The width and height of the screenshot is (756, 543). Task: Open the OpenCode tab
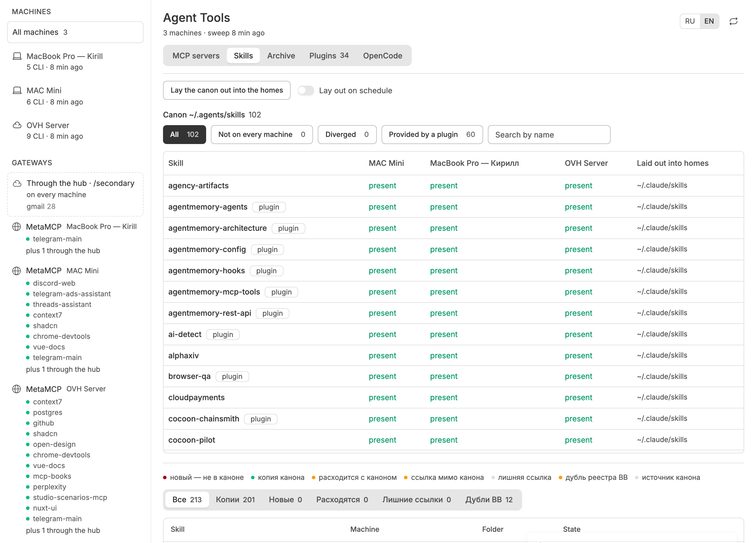(x=383, y=56)
